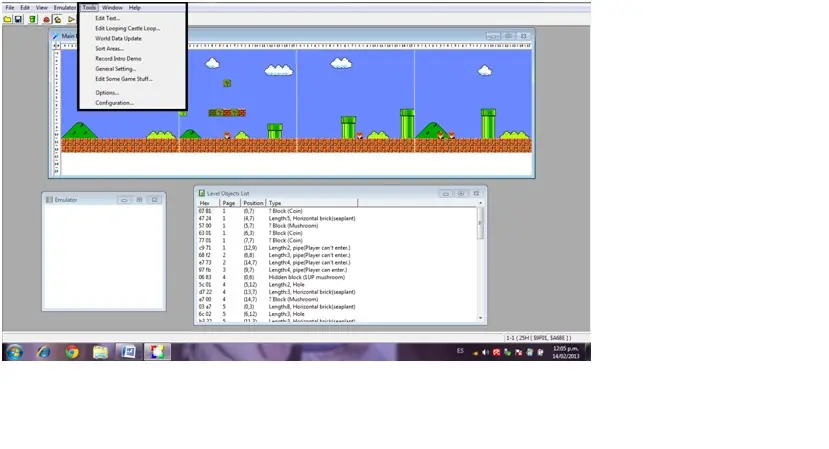Image resolution: width=829 pixels, height=449 pixels.
Task: Click the Type column header
Action: (312, 203)
